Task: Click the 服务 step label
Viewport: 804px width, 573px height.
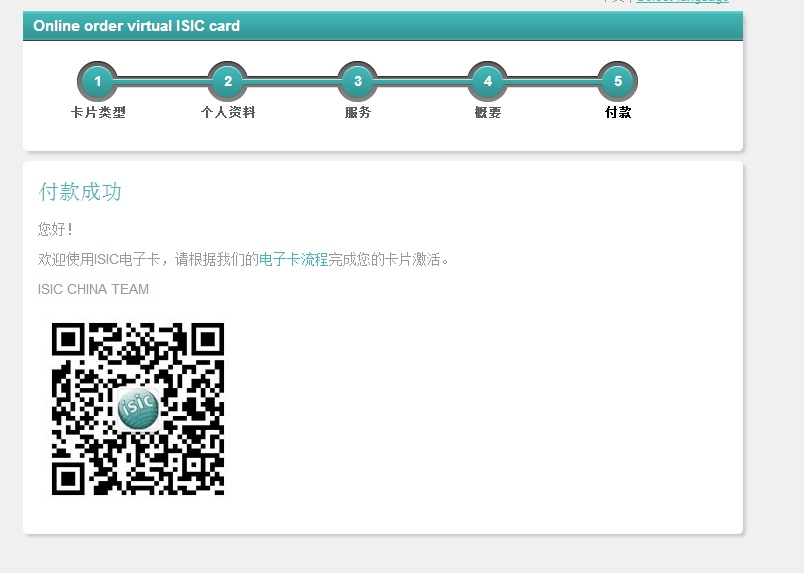Action: pos(358,112)
